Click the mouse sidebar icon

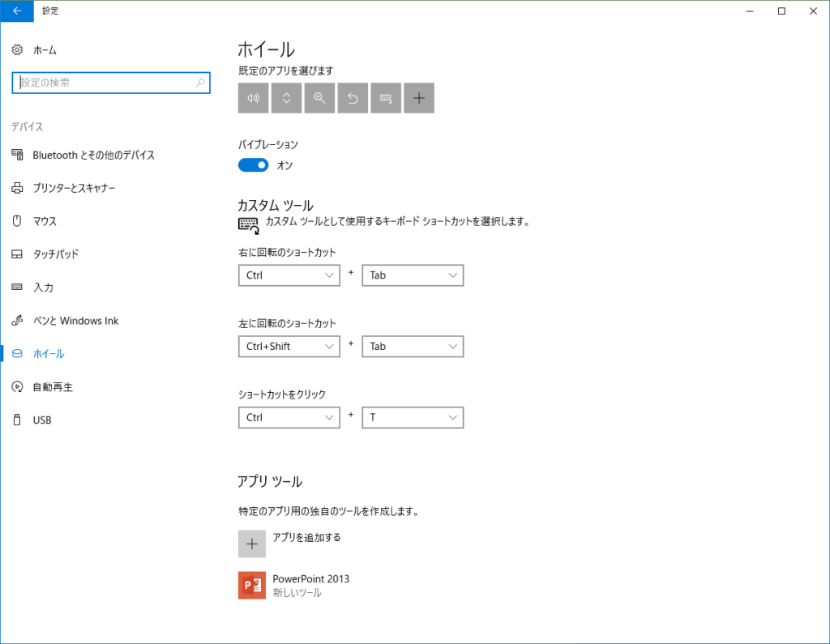pos(17,220)
